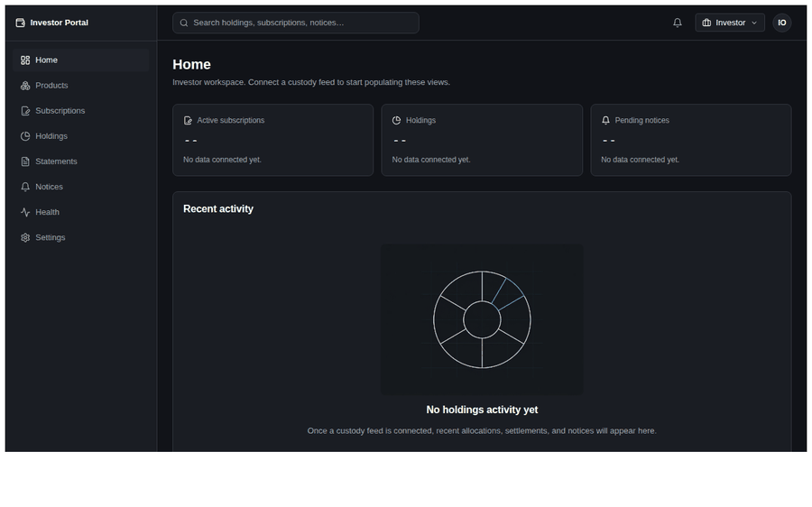
Task: Open notifications bell in top bar
Action: click(678, 23)
